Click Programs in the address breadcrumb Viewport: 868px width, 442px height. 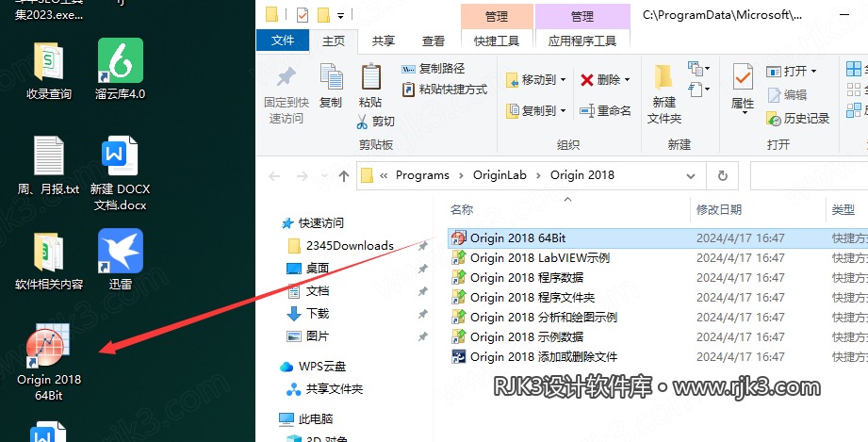[x=422, y=175]
